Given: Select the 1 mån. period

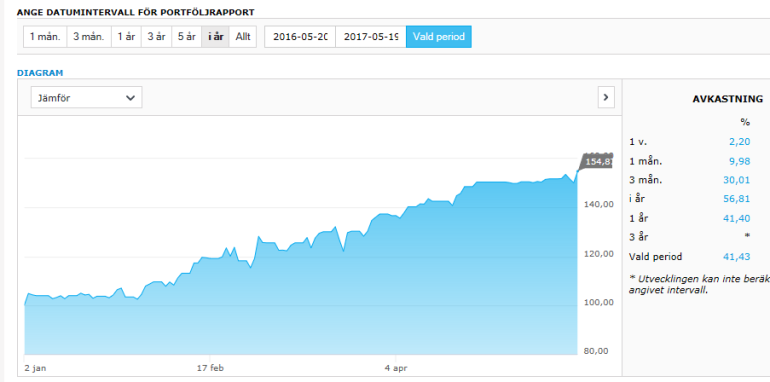Looking at the screenshot, I should [x=45, y=37].
